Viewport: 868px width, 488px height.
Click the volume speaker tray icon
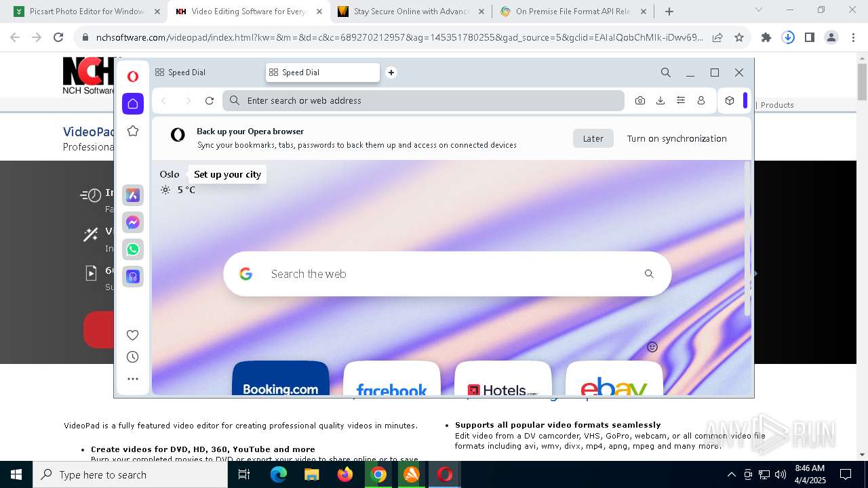[x=781, y=474]
